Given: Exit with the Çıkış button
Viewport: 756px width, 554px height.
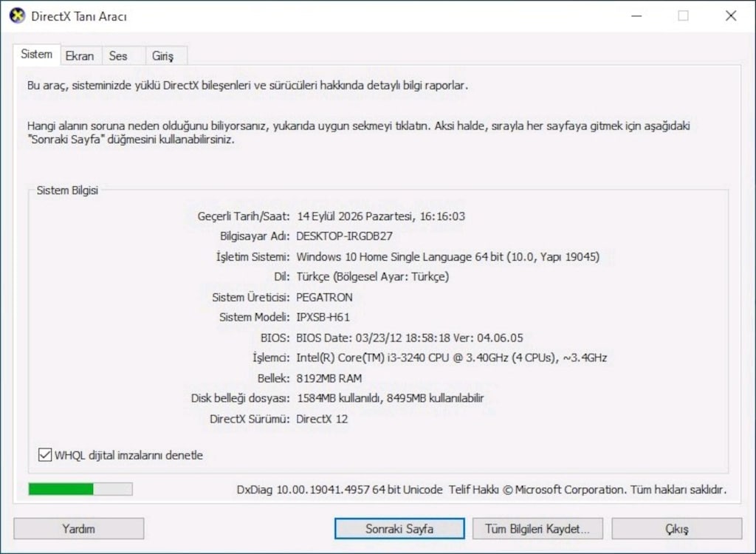Looking at the screenshot, I should (x=677, y=529).
